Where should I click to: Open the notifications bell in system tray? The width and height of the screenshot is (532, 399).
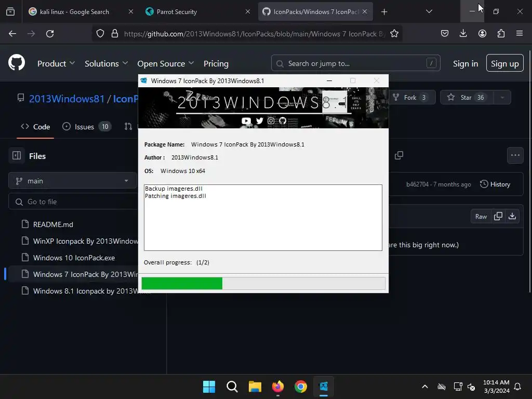(x=517, y=387)
